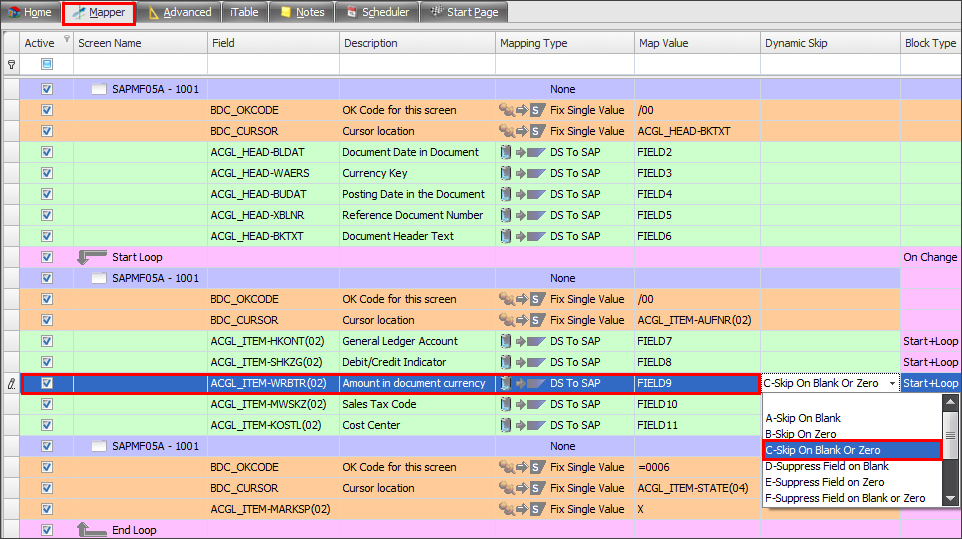Uncheck Active for ACGL_HEAD-WAERS row
The width and height of the screenshot is (962, 539).
(x=47, y=173)
